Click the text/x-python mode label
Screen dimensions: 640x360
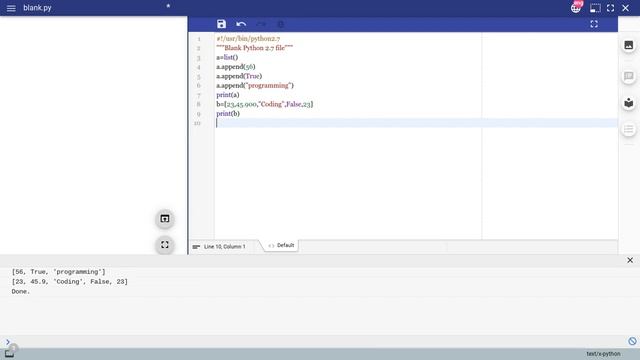click(603, 354)
